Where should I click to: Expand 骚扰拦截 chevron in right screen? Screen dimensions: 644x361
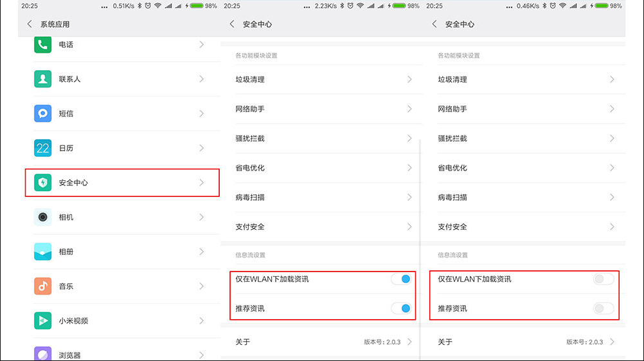tap(612, 138)
